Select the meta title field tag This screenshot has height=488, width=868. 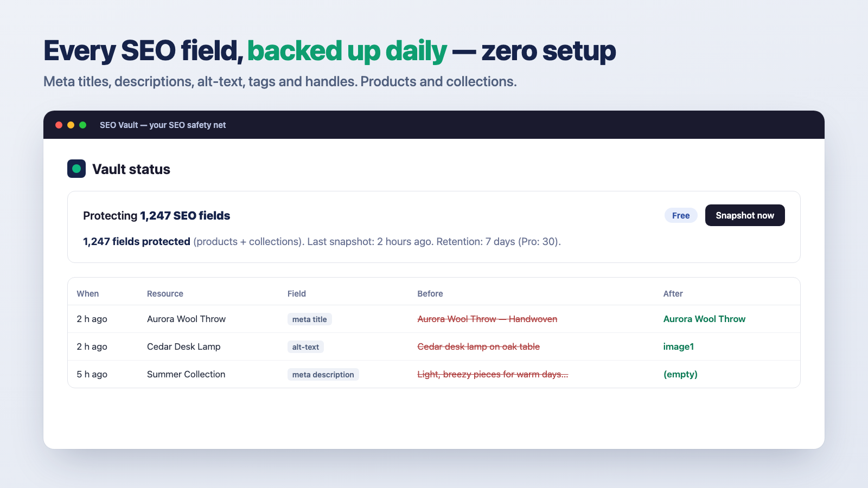coord(309,319)
